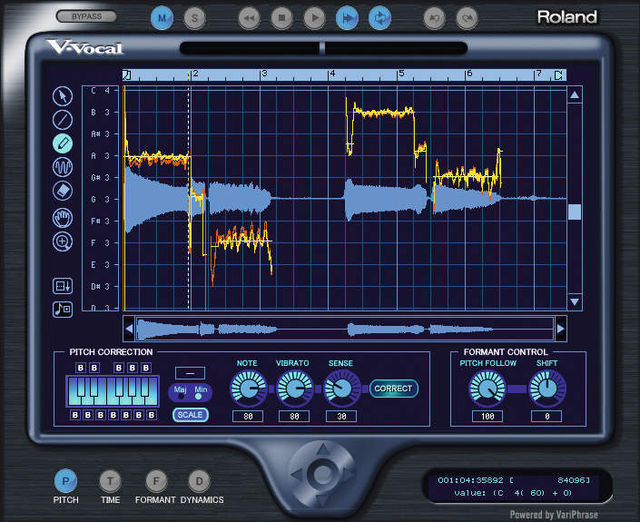Screen dimensions: 640x522
Task: Click the navigation pad left arrow
Action: coord(297,474)
